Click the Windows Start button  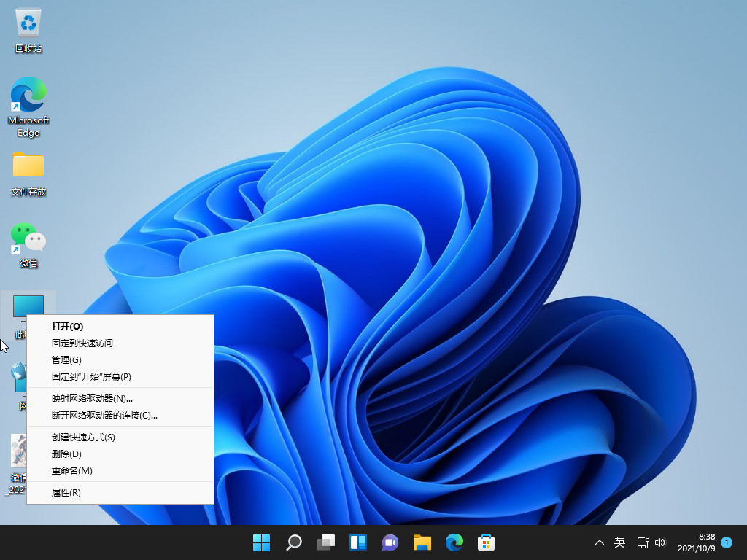[x=261, y=542]
